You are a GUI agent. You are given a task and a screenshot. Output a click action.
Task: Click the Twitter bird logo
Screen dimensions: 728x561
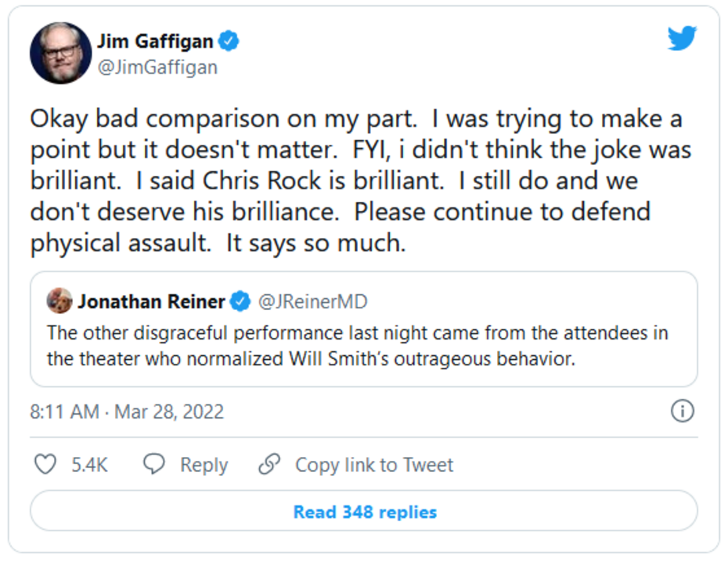[682, 38]
